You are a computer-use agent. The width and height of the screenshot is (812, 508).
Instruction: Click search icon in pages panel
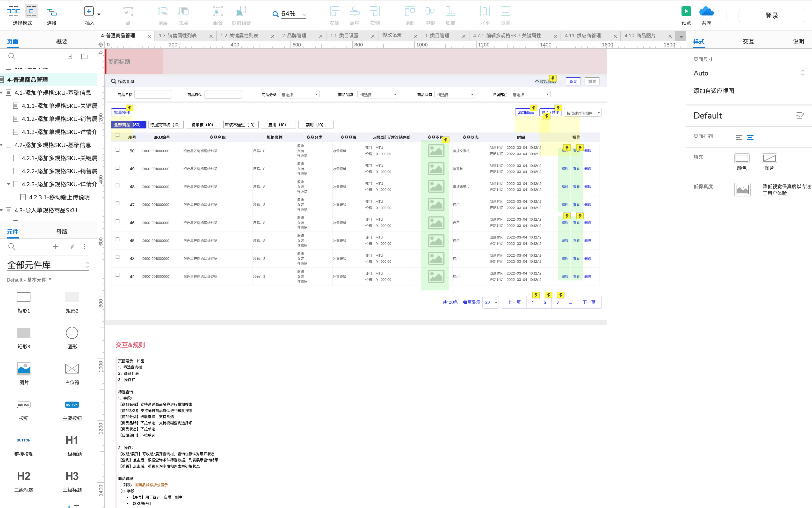click(12, 56)
